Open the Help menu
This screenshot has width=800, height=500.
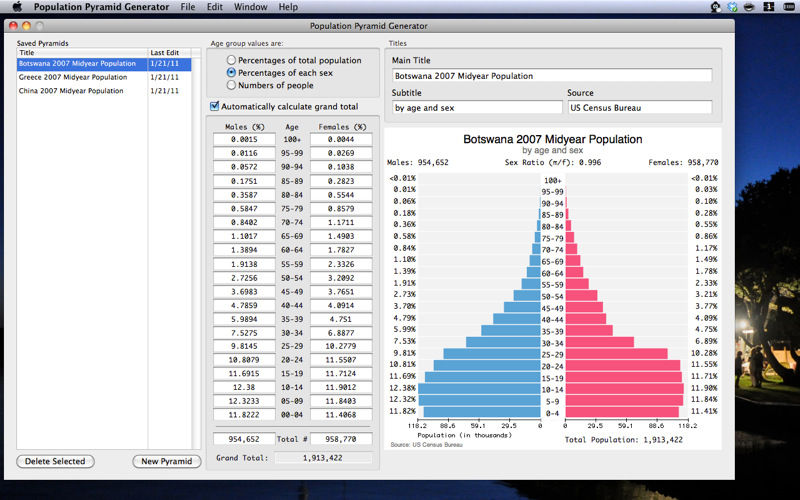tap(288, 7)
